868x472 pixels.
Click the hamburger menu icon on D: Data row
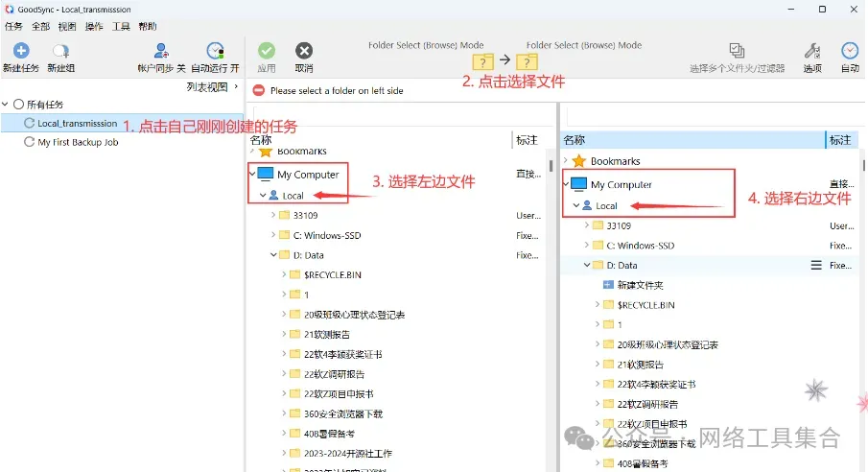816,266
